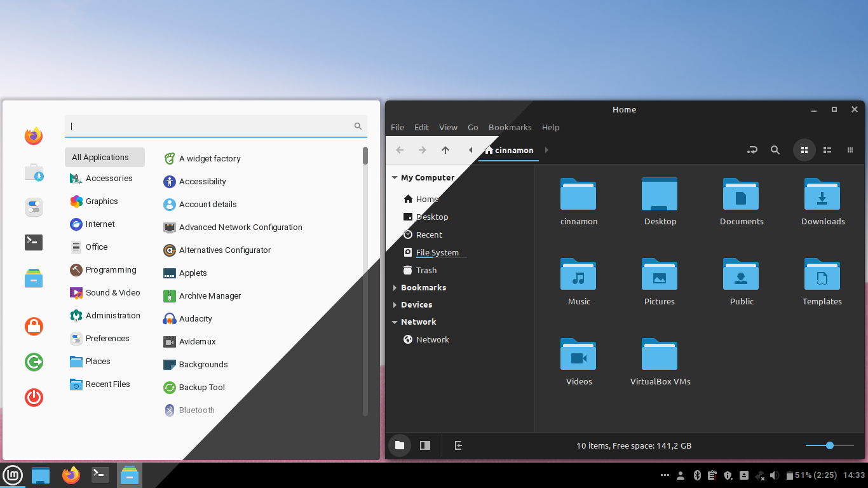Screen dimensions: 868x488
Task: Click the forward arrow in file manager
Action: [423, 150]
